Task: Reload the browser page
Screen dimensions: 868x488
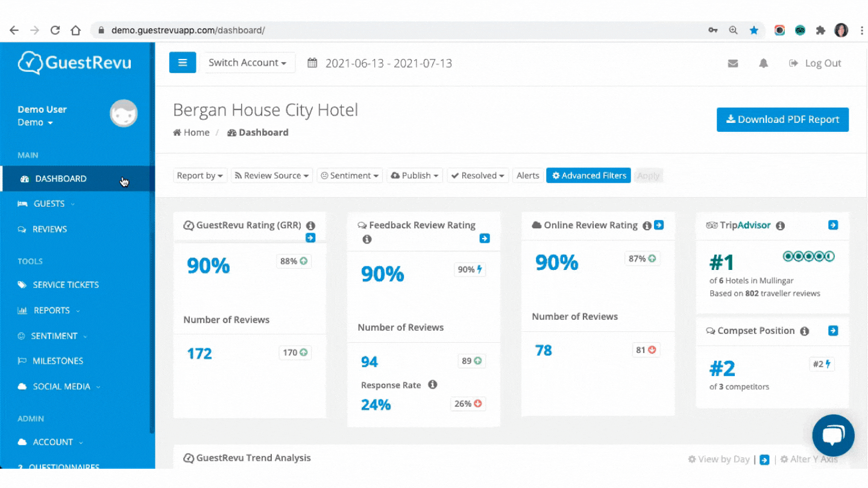Action: [x=55, y=30]
